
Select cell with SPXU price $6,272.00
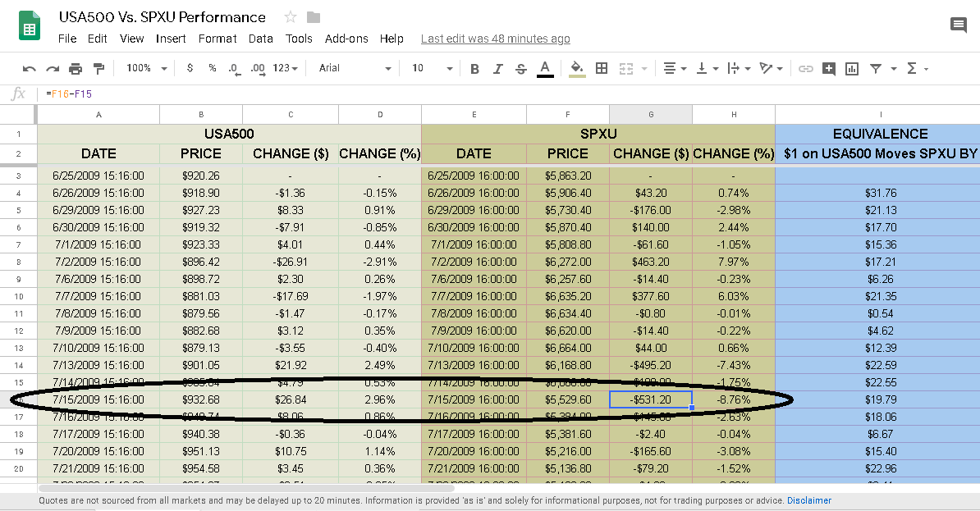(x=567, y=262)
